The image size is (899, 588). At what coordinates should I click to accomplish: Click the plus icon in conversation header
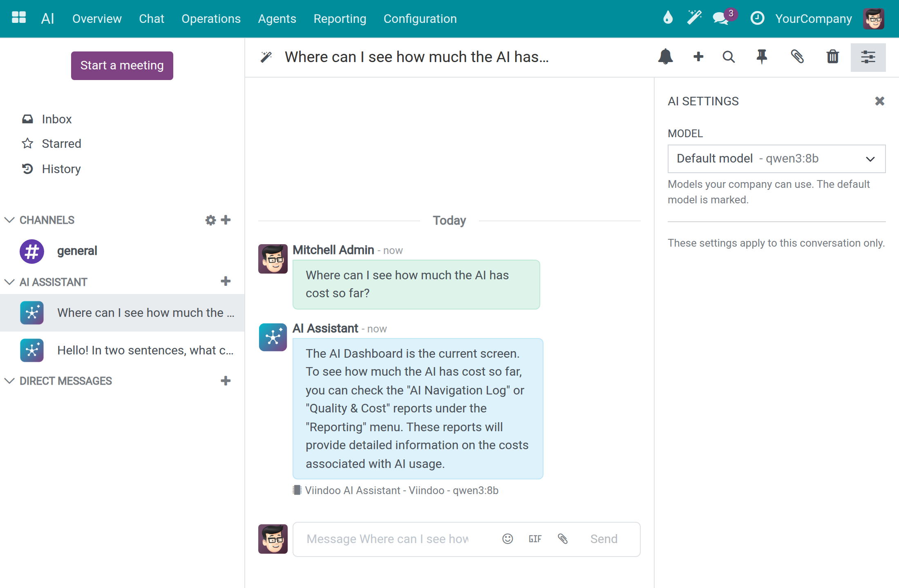[698, 57]
